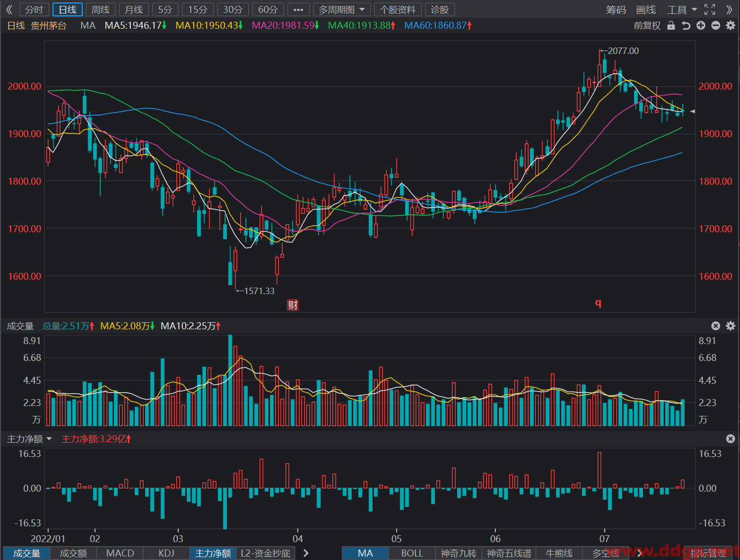Zoom out with the minus circle icon
The image size is (740, 560).
pos(716,25)
